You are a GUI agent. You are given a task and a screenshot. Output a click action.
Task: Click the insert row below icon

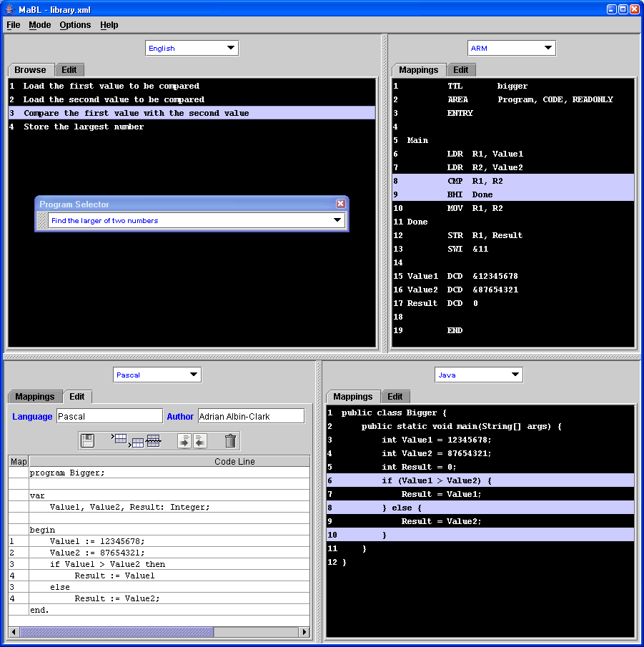(x=137, y=442)
